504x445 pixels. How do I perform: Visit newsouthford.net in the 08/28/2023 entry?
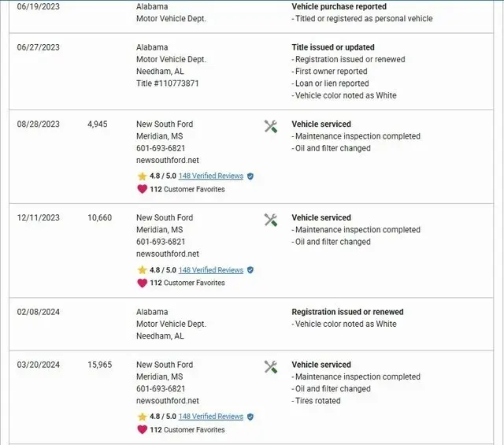click(168, 161)
